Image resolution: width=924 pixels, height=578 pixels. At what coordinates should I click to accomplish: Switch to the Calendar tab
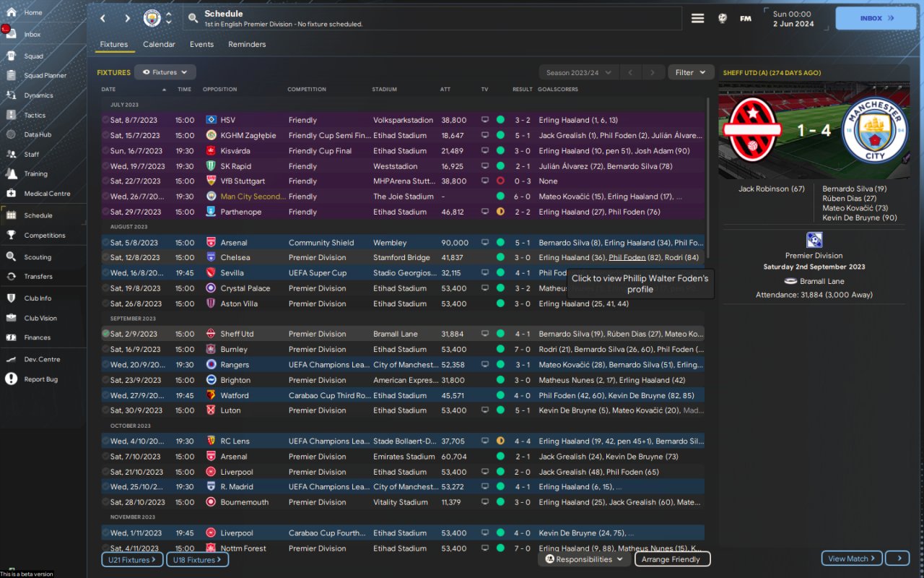click(159, 45)
